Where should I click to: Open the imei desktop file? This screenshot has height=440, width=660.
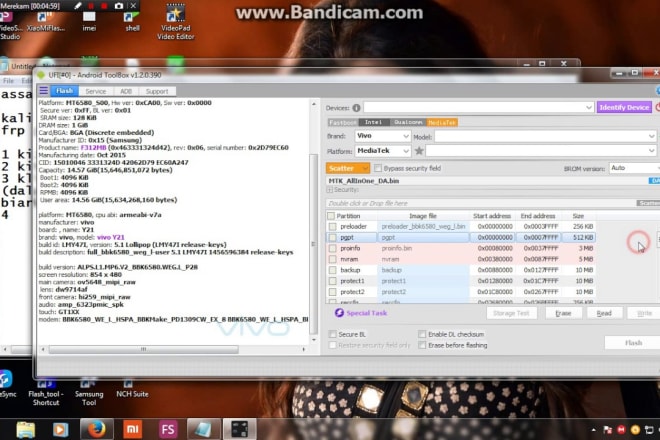89,21
